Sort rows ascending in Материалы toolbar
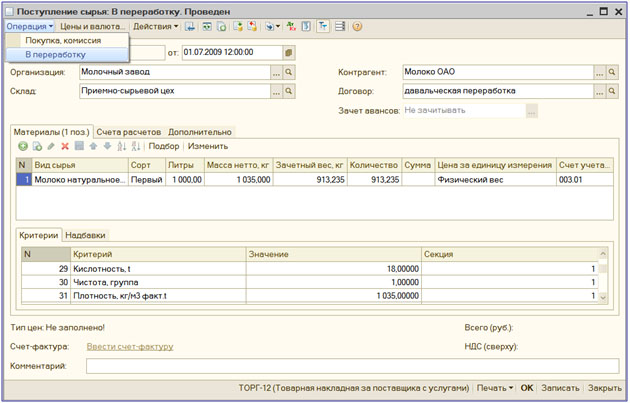The height and width of the screenshot is (403, 630). pyautogui.click(x=122, y=146)
